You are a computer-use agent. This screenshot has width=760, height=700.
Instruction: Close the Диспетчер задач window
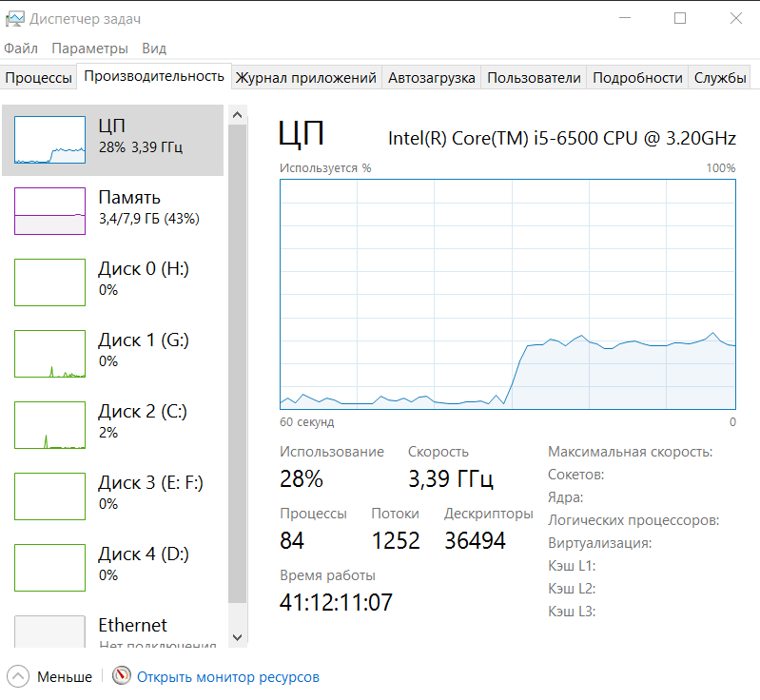click(x=736, y=18)
